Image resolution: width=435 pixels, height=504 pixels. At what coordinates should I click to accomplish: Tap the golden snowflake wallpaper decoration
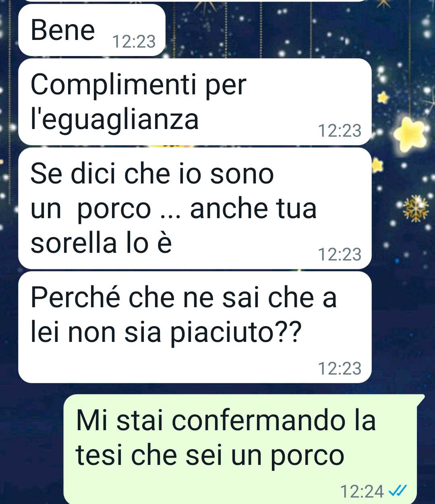click(416, 208)
